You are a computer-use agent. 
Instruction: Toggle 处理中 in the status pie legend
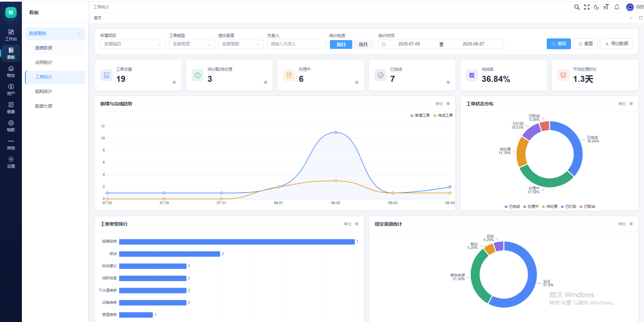tap(531, 206)
